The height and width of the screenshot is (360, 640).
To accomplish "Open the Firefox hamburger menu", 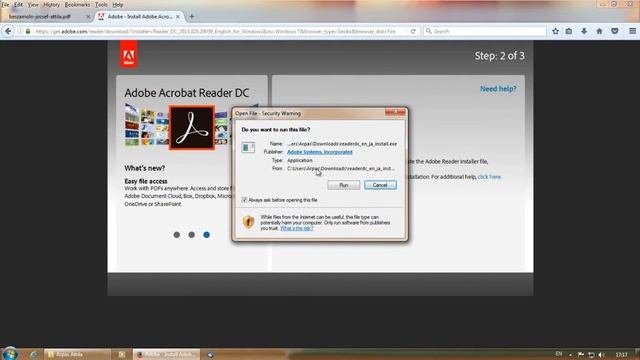I will (632, 31).
